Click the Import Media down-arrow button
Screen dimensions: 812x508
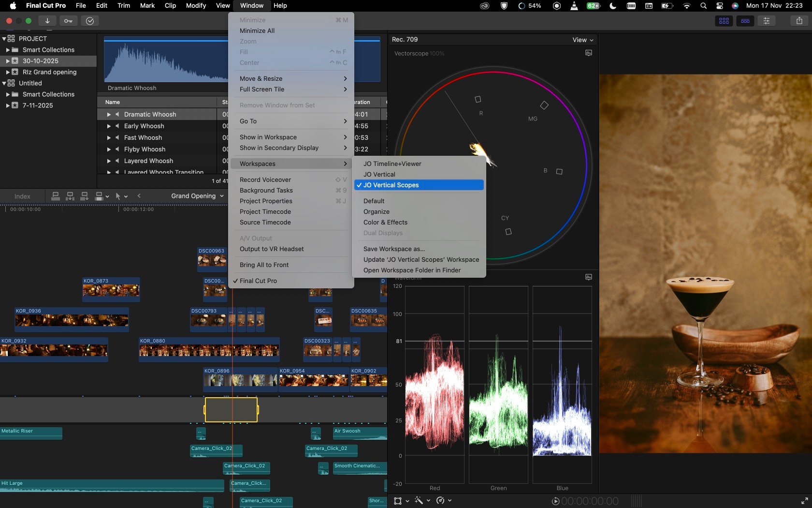click(47, 21)
